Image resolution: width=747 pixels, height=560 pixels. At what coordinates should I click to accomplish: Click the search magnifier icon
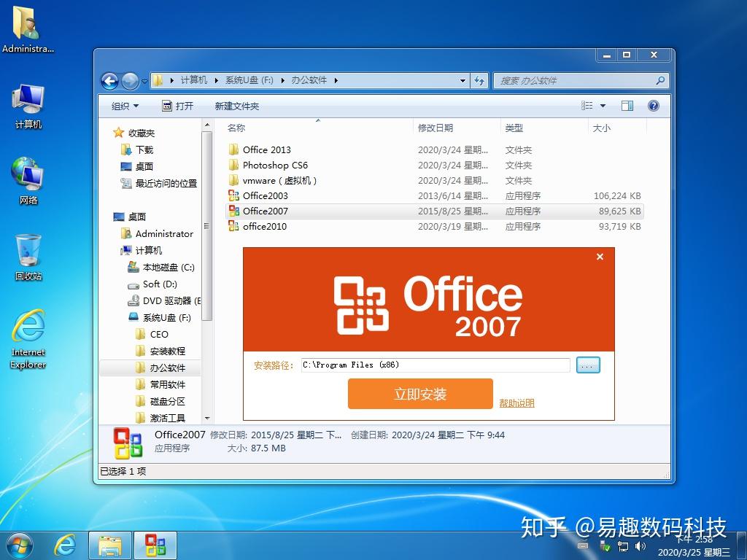[660, 80]
